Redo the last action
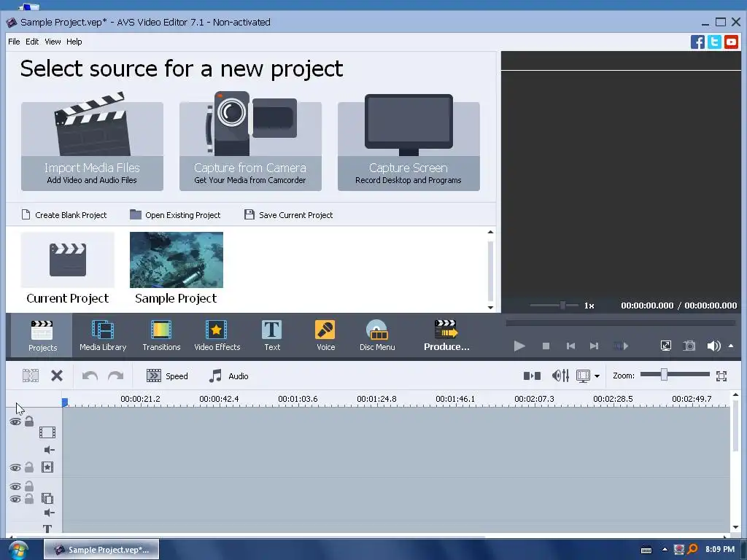 (115, 376)
